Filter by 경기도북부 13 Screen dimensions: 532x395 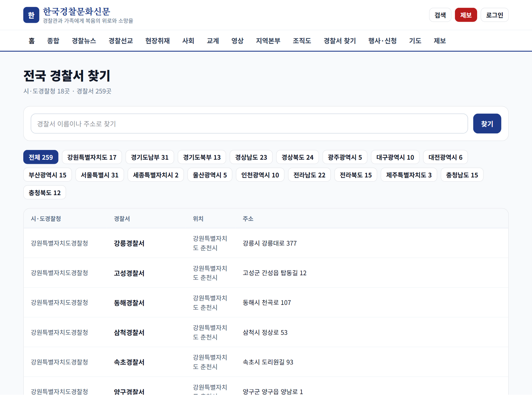click(x=202, y=157)
